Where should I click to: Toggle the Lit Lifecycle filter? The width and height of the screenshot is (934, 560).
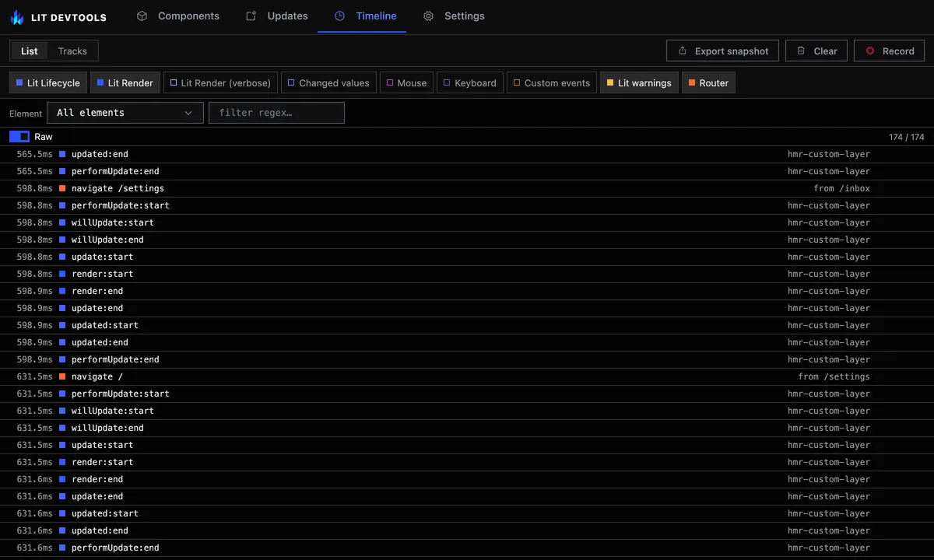[48, 83]
